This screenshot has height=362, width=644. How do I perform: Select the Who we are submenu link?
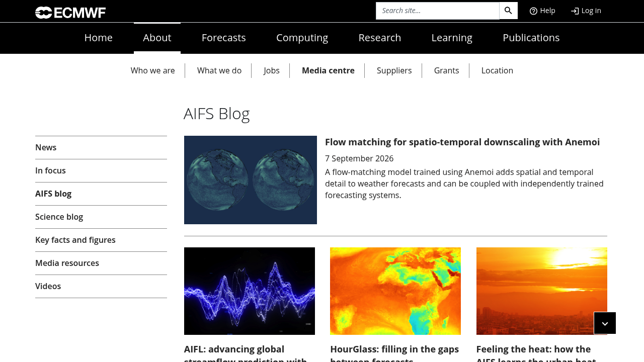(x=153, y=70)
